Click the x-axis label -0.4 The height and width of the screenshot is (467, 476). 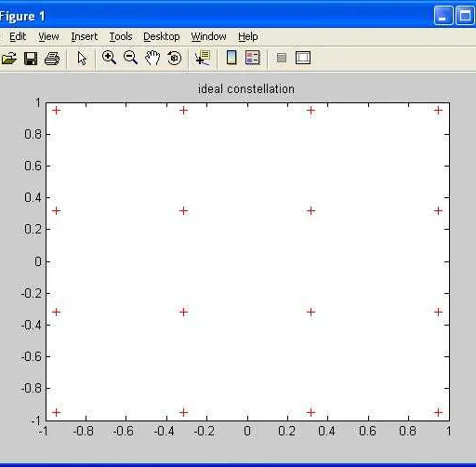tap(164, 431)
